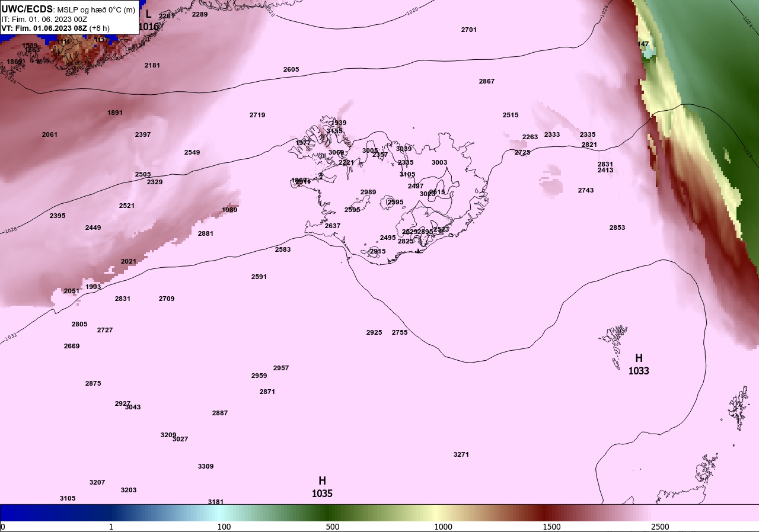Select the H 1033 high-pressure label
759x532 pixels.
point(639,364)
